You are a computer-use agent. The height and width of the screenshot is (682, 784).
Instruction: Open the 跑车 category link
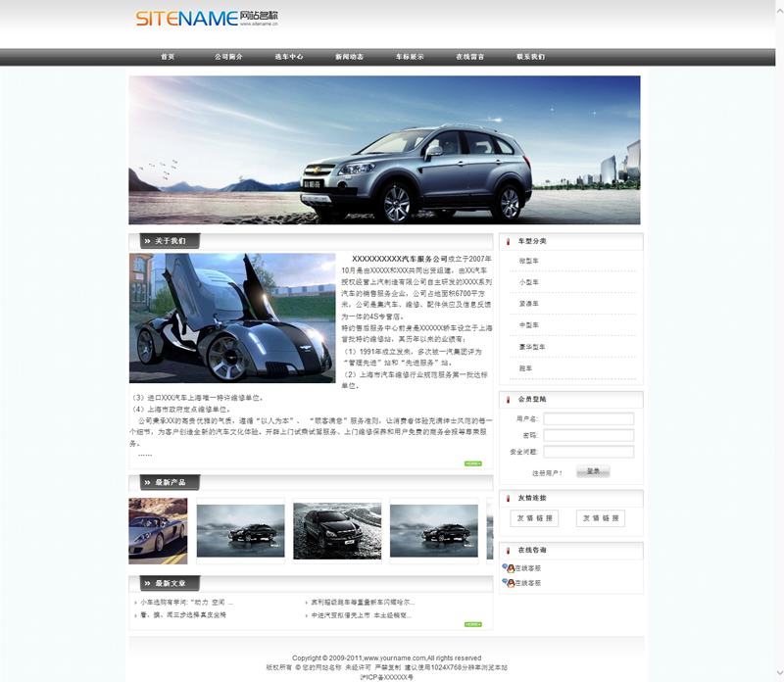(526, 368)
